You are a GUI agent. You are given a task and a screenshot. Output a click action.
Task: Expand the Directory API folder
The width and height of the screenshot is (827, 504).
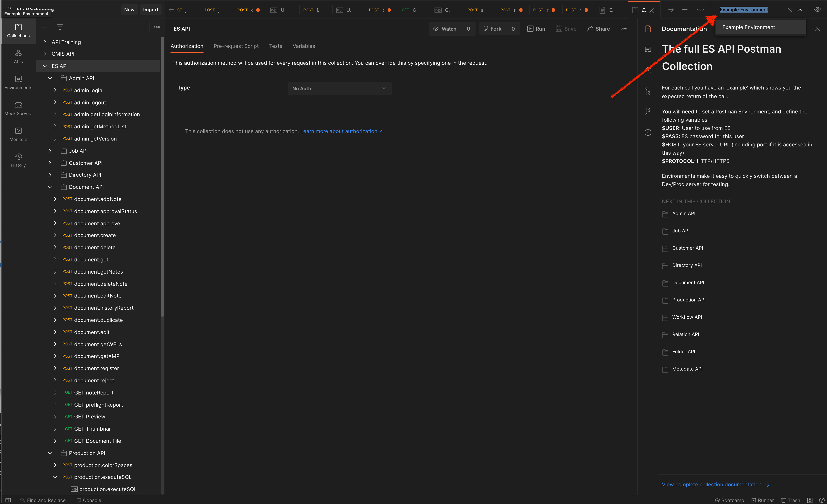tap(50, 175)
